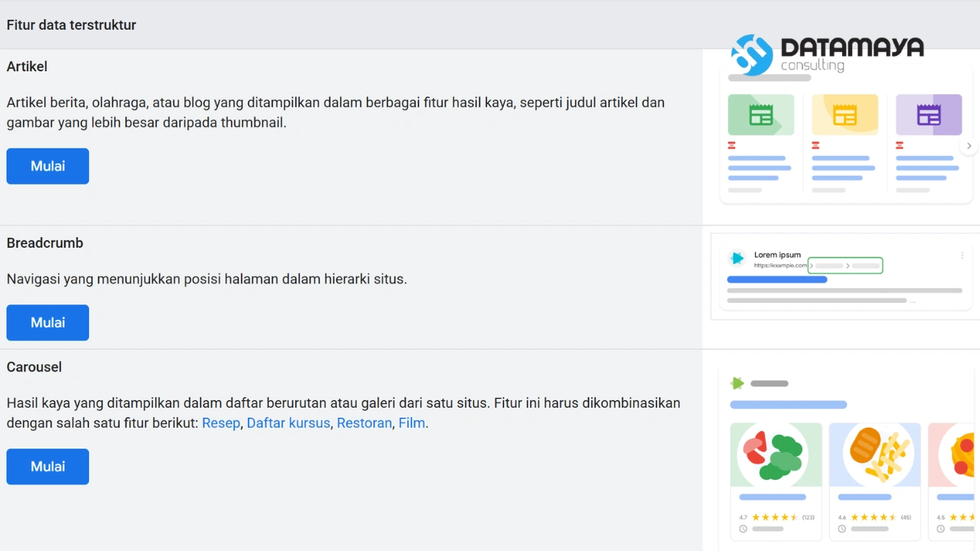The height and width of the screenshot is (551, 980).
Task: Click the https://example.com URL text
Action: pos(780,266)
